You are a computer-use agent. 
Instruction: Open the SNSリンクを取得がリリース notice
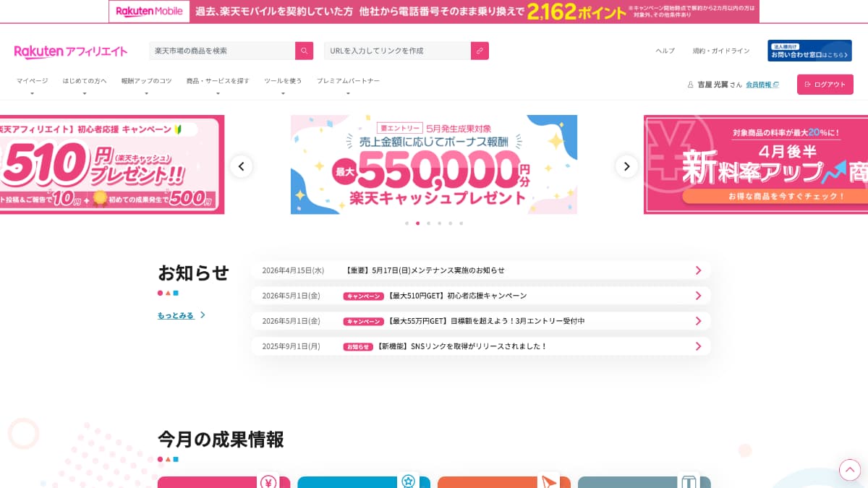point(481,346)
